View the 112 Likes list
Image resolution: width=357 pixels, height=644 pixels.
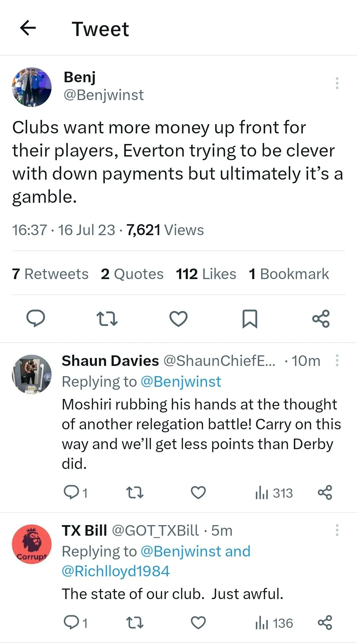pyautogui.click(x=206, y=274)
